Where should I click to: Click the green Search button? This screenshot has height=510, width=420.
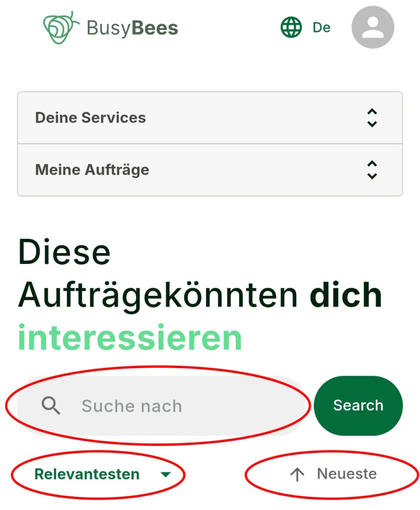point(358,405)
